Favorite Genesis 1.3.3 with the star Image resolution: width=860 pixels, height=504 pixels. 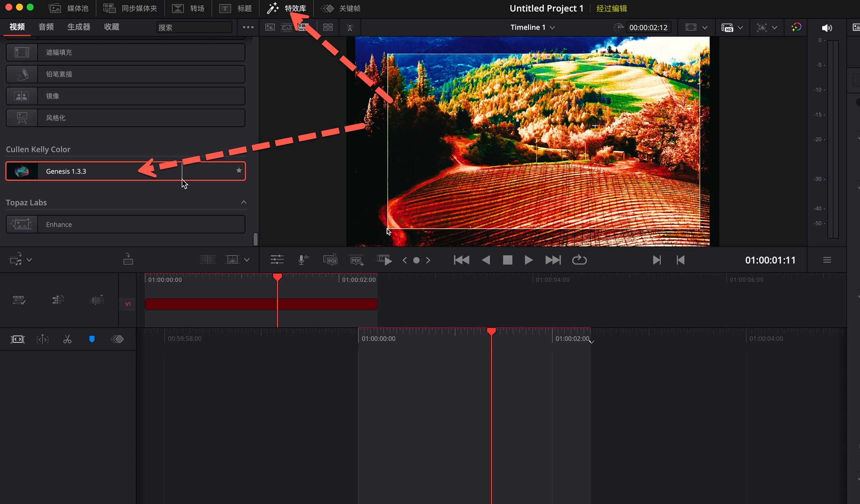239,171
